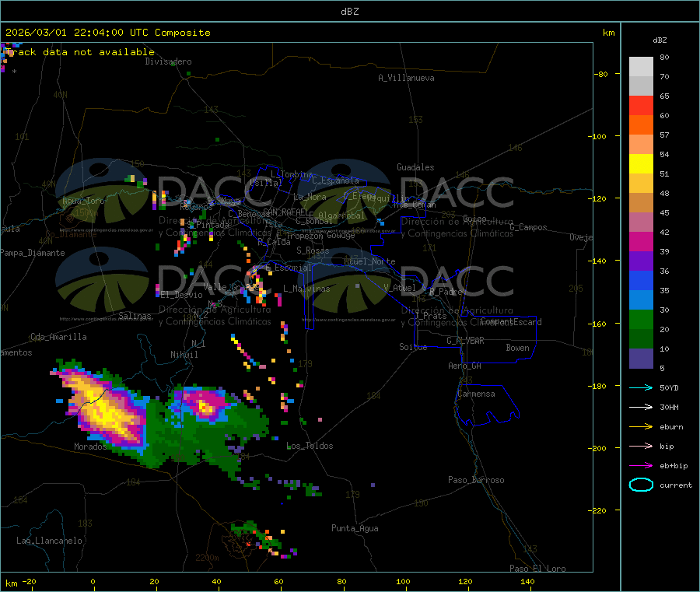Click the Soitue location label
Viewport: 700px width, 592px height.
coord(413,346)
